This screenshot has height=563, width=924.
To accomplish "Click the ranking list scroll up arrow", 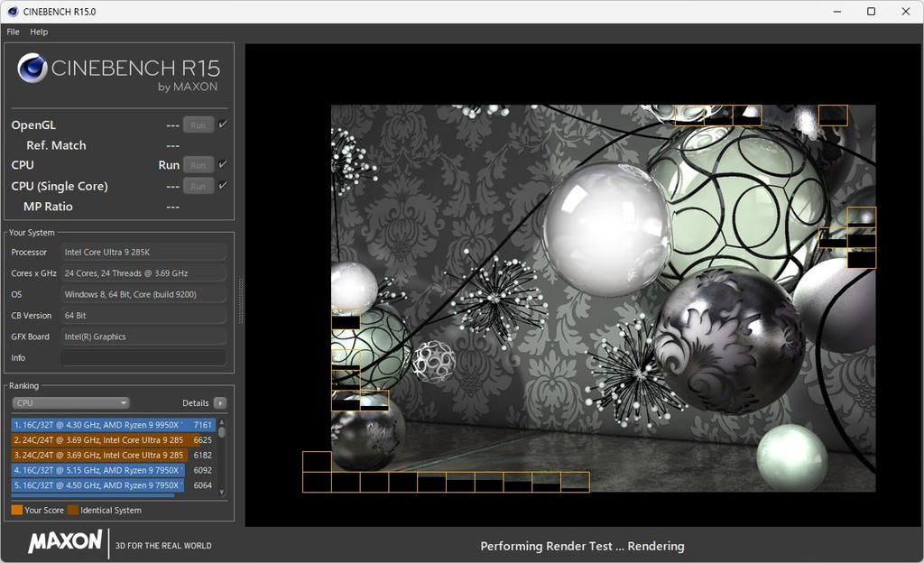I will pyautogui.click(x=221, y=421).
